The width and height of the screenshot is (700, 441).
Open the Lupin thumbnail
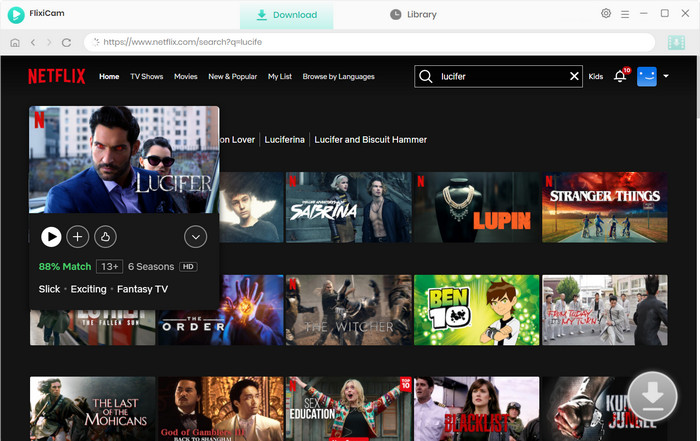[x=476, y=208]
